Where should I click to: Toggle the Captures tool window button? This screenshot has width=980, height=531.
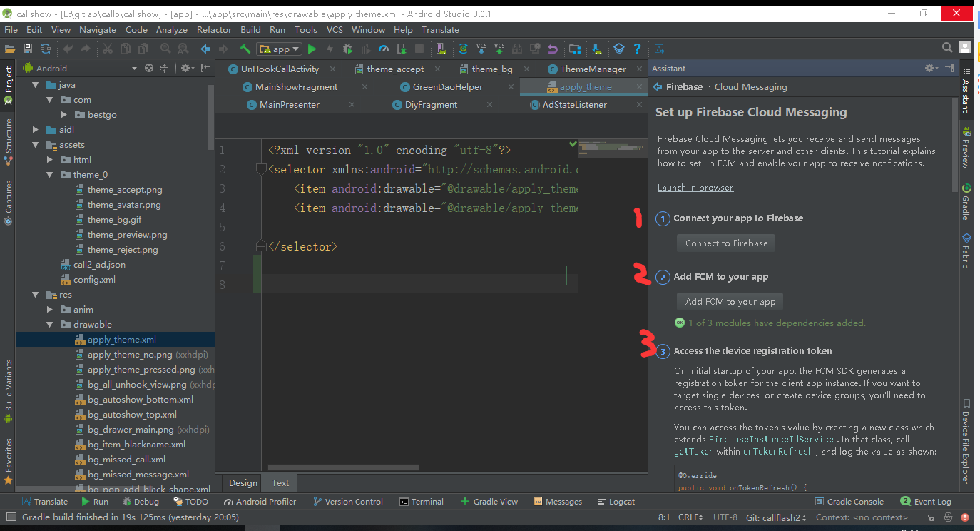pyautogui.click(x=9, y=202)
